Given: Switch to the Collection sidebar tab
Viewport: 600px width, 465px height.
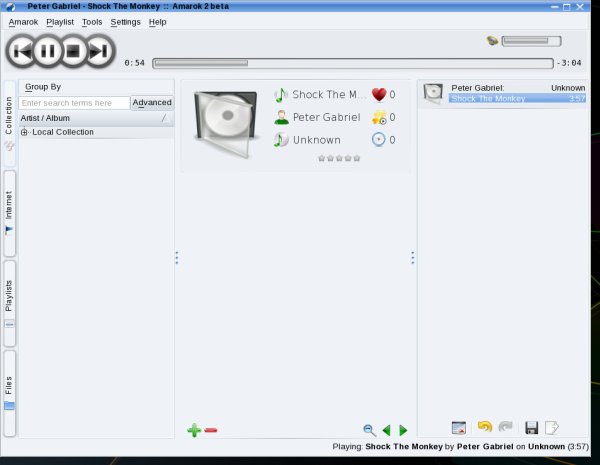Looking at the screenshot, I should click(9, 123).
